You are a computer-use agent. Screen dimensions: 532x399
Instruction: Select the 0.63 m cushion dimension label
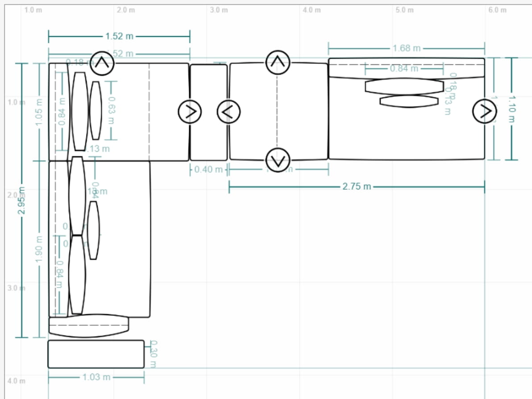[x=111, y=110]
